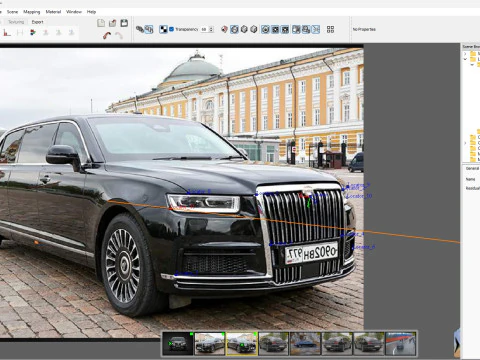
Task: Select the seventh thumbnail in filmstrip
Action: pos(369,343)
